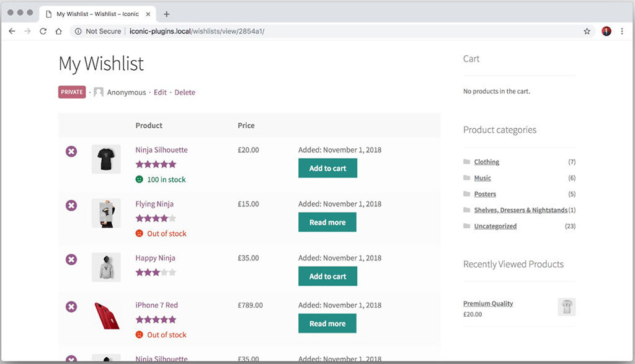Viewport: 635px width, 364px height.
Task: Click the browser forward arrow
Action: [x=27, y=31]
